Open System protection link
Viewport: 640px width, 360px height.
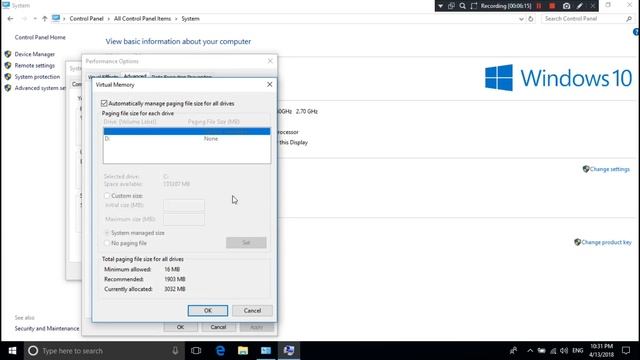click(x=37, y=77)
